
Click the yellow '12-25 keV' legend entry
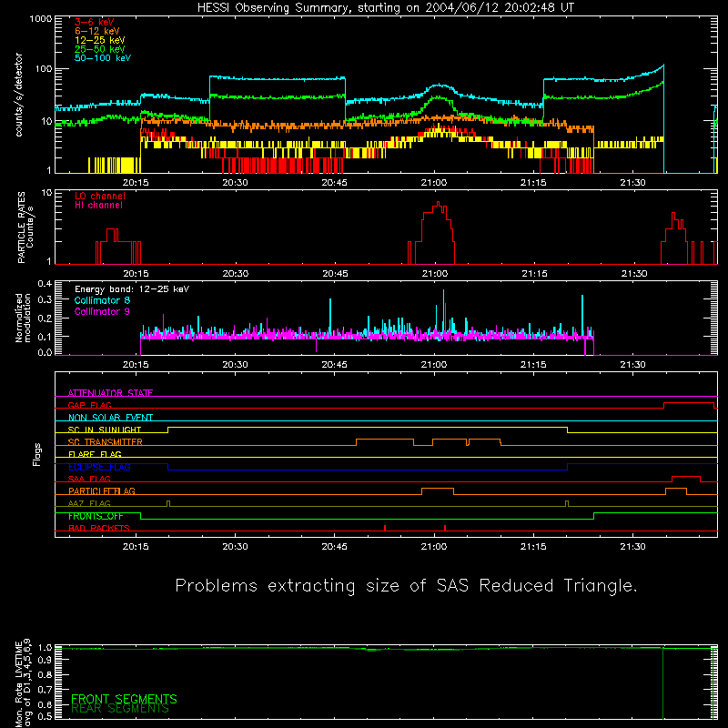coord(100,40)
